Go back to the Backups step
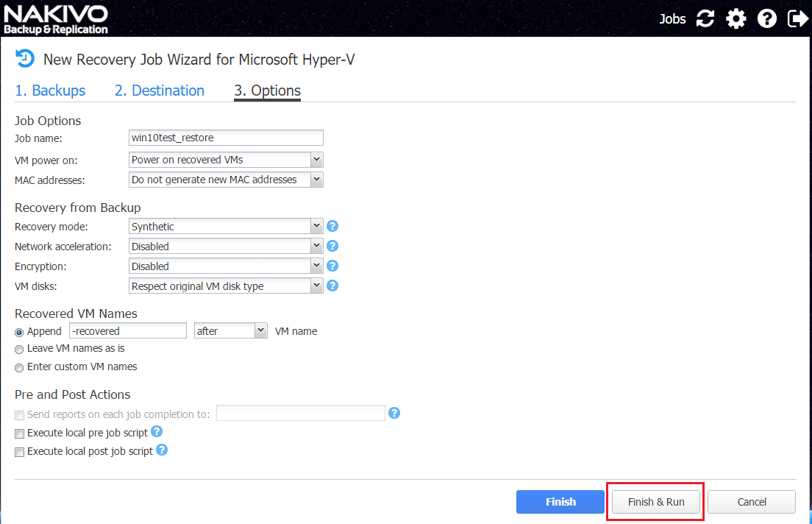812x524 pixels. tap(50, 91)
